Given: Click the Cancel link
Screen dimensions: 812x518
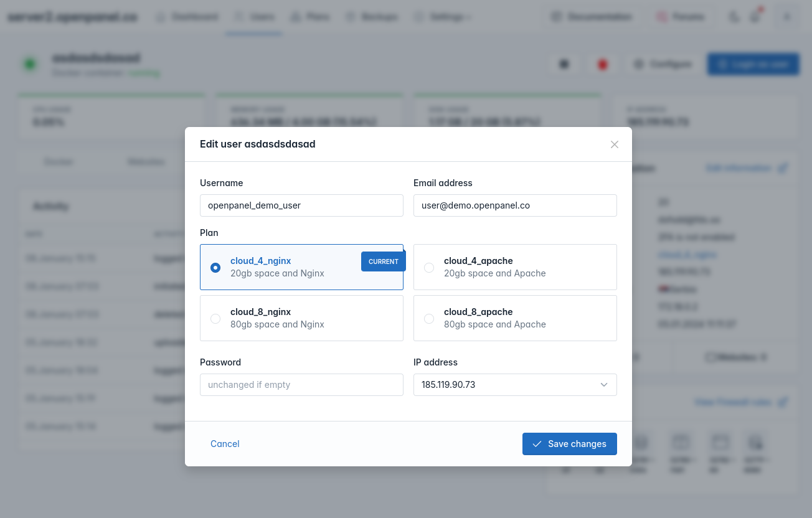Looking at the screenshot, I should (x=225, y=444).
